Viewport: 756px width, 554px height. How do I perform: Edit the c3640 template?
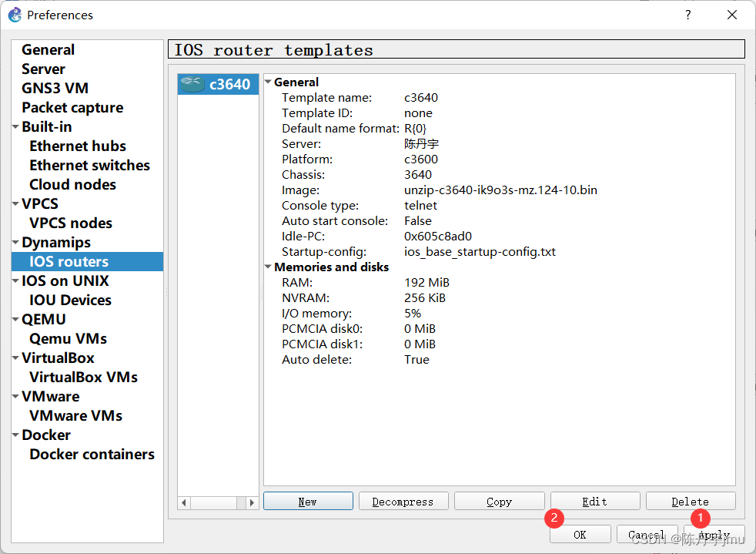tap(595, 502)
